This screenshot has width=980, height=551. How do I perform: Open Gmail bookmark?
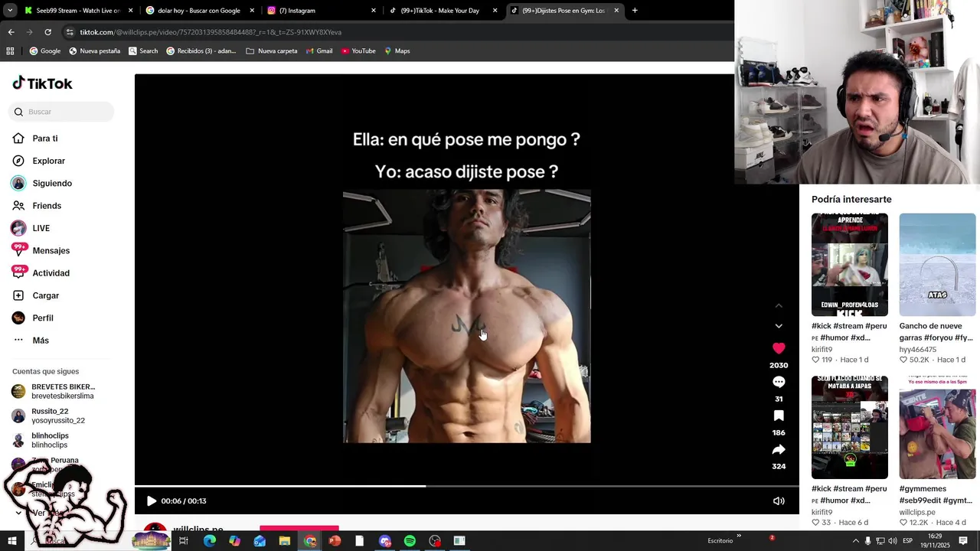point(319,51)
